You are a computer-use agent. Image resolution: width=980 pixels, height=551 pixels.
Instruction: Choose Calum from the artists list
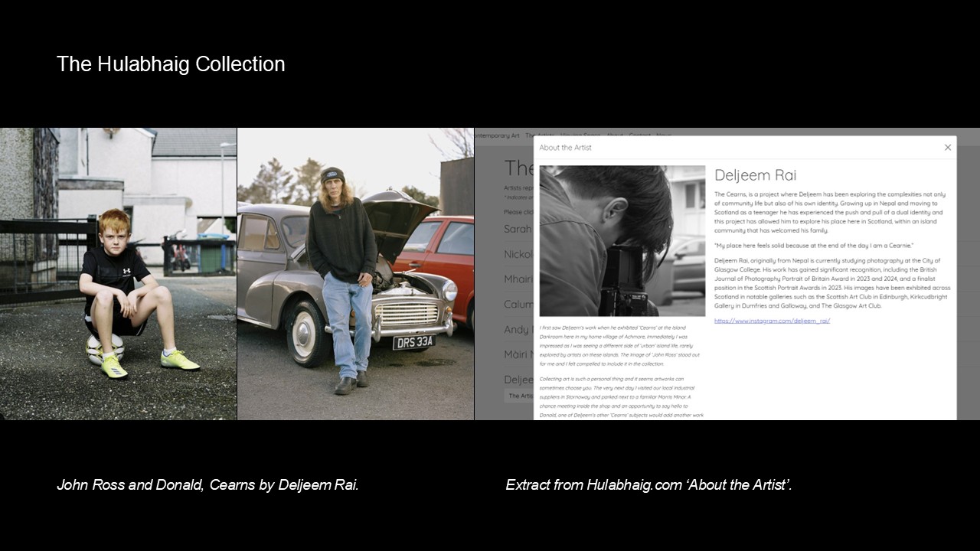pos(518,305)
